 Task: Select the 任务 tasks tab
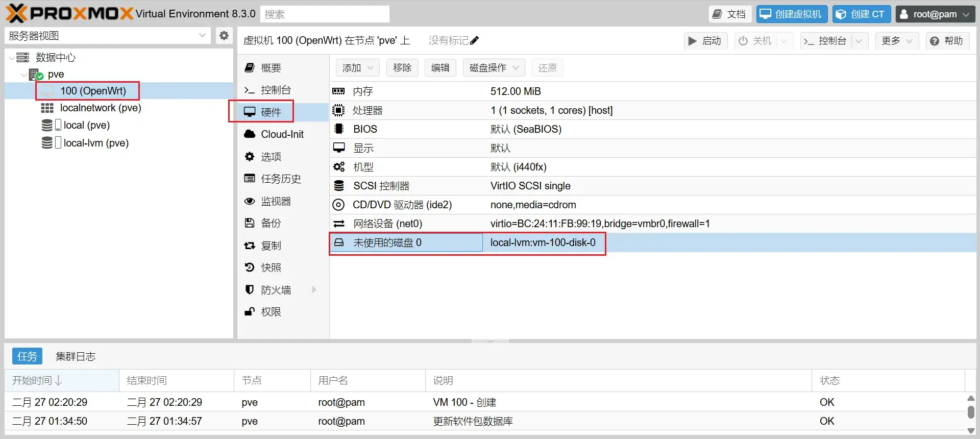click(x=27, y=356)
